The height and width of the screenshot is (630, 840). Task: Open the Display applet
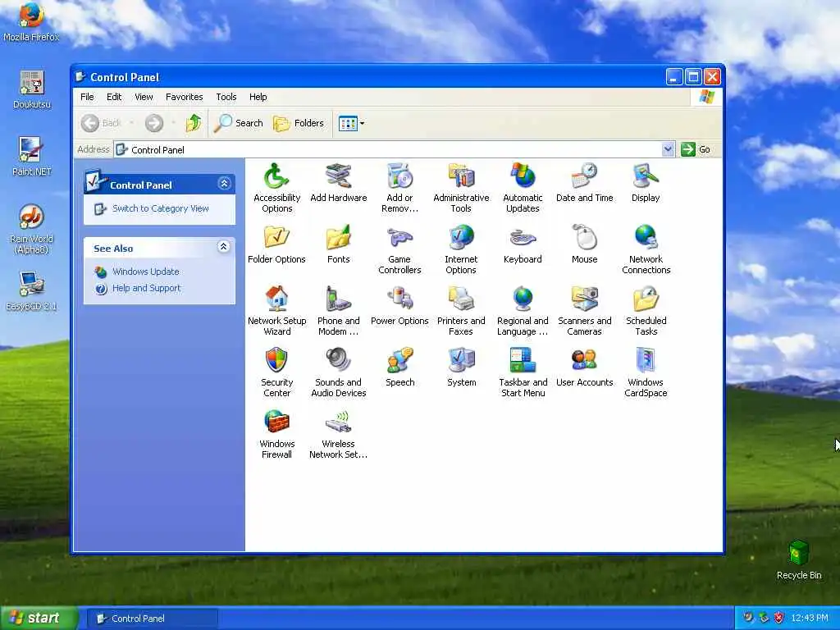click(646, 183)
